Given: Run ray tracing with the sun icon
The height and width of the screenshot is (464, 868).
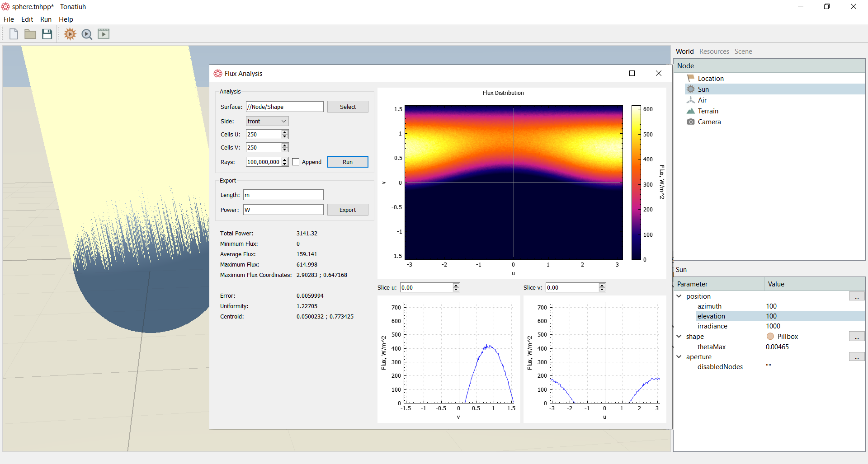Looking at the screenshot, I should point(70,34).
